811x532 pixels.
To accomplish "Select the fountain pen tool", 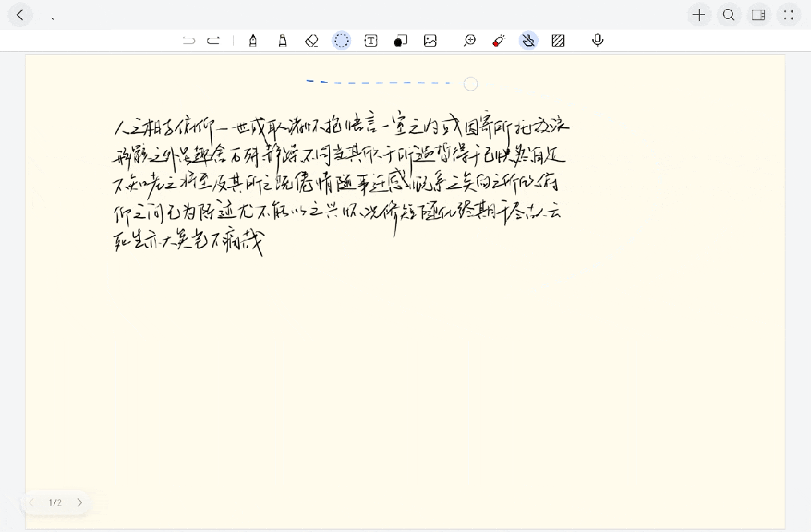I will pyautogui.click(x=253, y=41).
